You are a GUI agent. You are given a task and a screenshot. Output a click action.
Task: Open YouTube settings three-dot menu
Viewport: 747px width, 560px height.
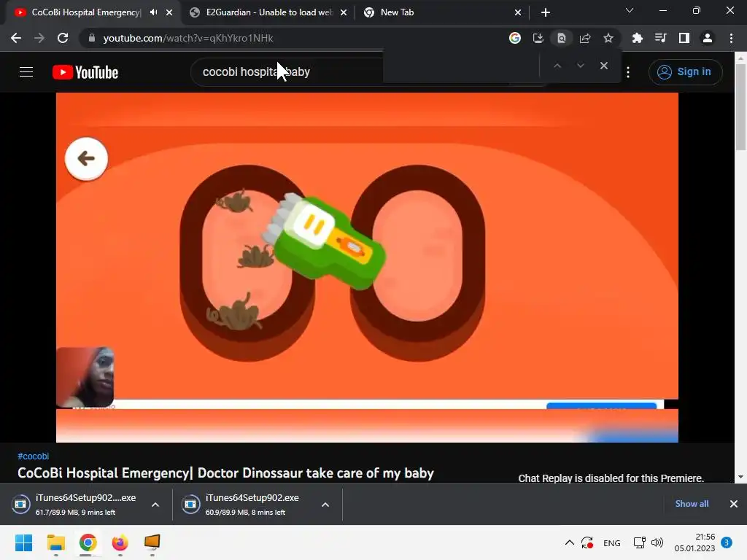click(628, 72)
